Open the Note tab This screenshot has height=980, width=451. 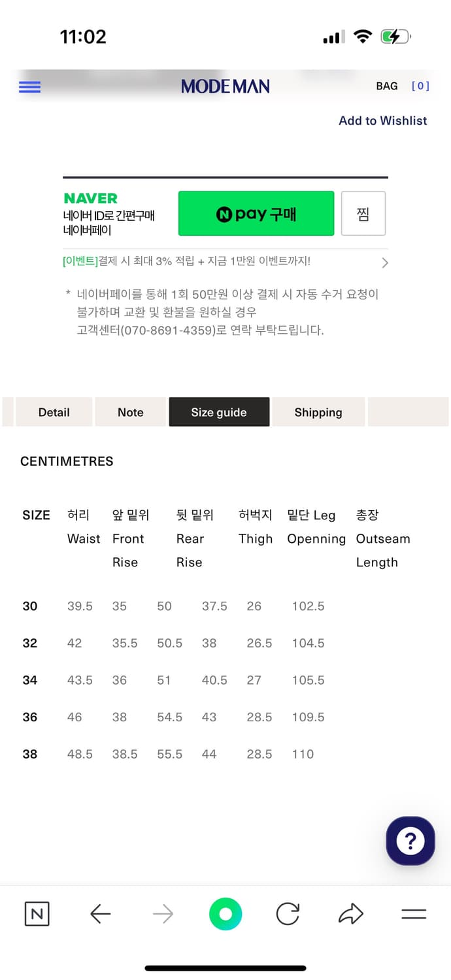(x=130, y=412)
